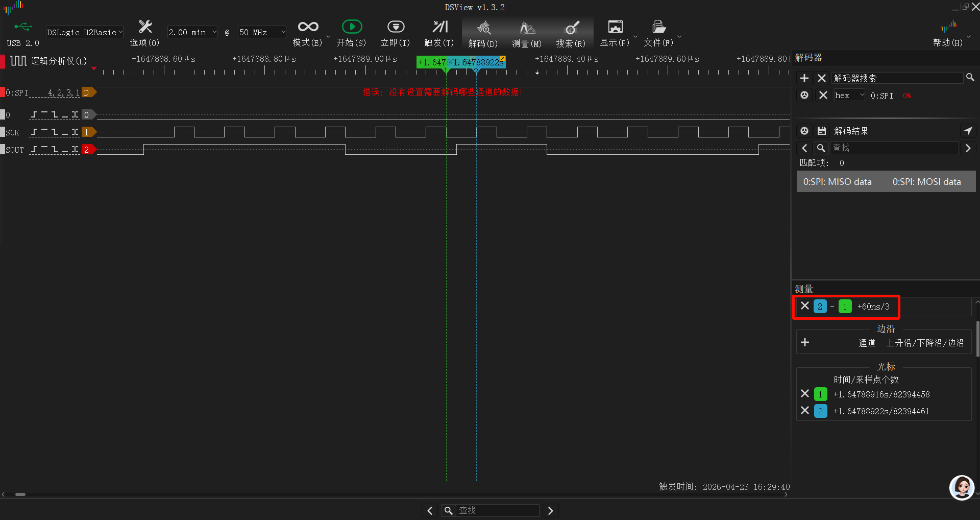Image resolution: width=980 pixels, height=520 pixels.
Task: Trigger instantly using 立即(I)
Action: (x=395, y=32)
